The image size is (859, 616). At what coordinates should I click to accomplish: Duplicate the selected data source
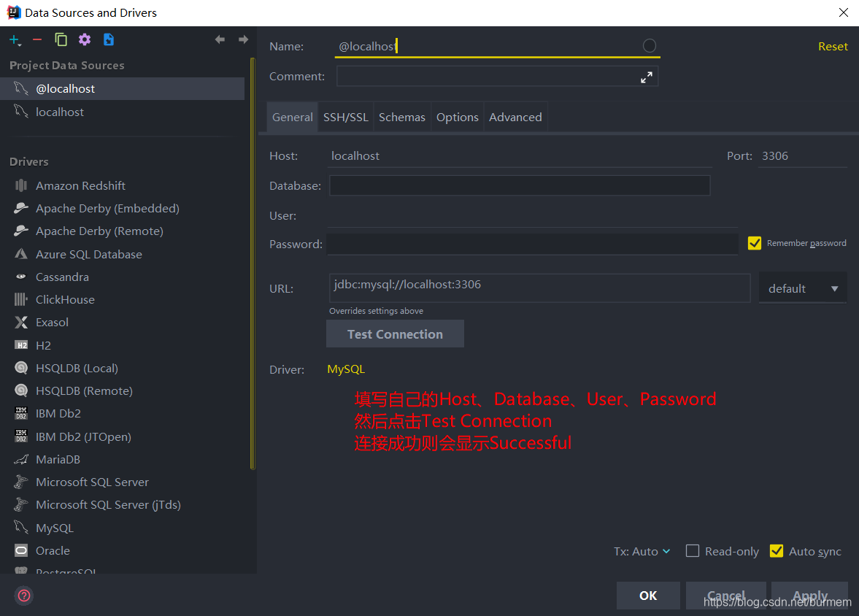[x=61, y=39]
